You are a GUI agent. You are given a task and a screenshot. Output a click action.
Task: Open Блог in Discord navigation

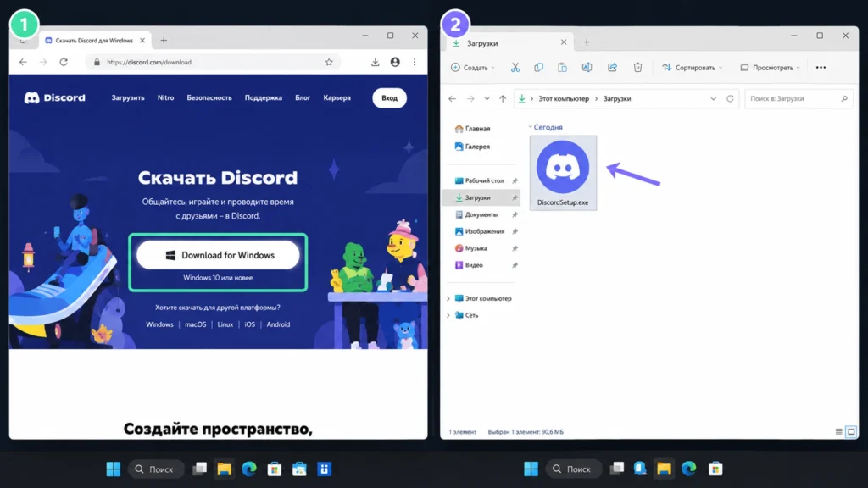(x=303, y=98)
